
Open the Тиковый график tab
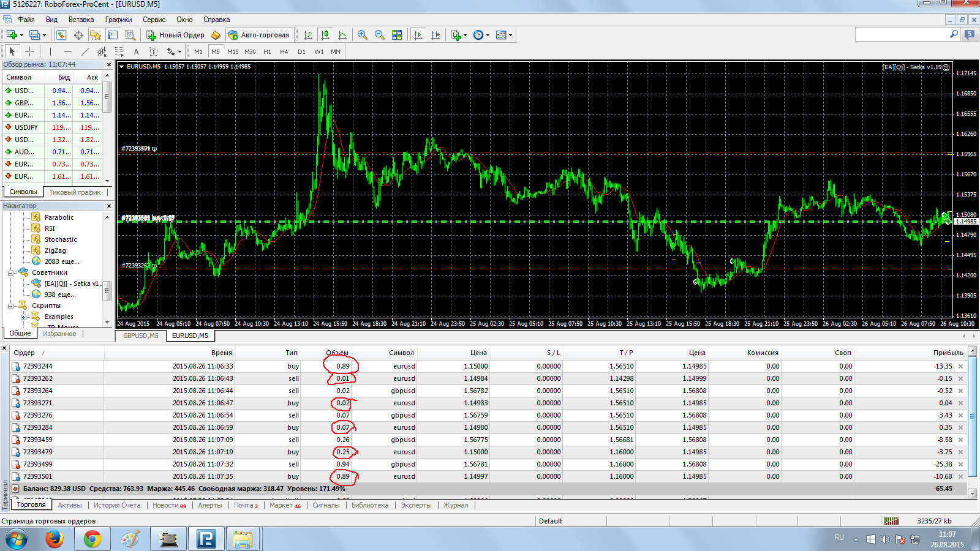point(75,192)
